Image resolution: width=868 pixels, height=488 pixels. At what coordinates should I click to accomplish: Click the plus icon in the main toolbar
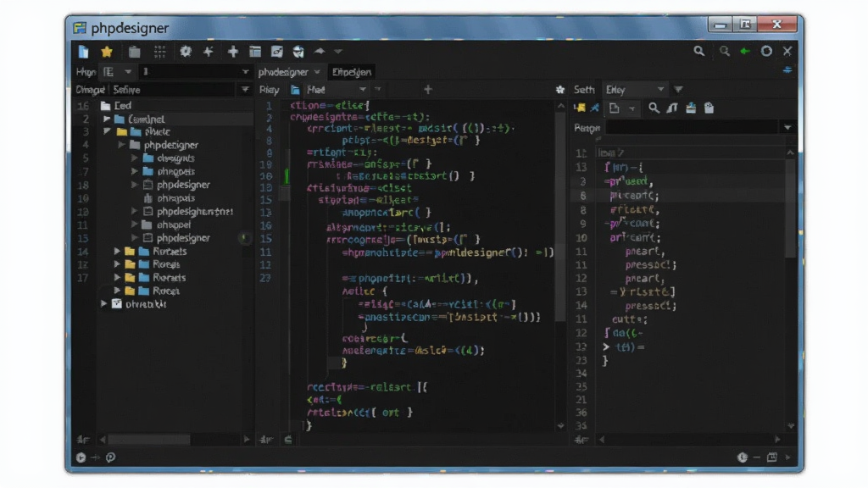[232, 52]
